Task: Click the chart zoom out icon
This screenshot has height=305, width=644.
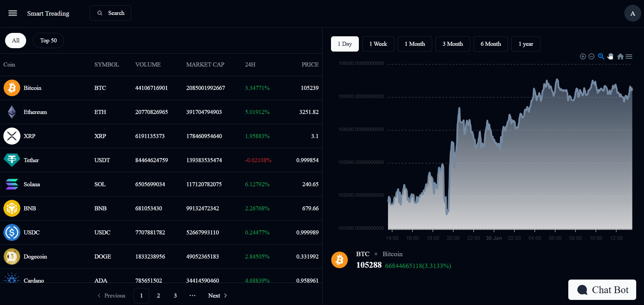Action: click(591, 56)
